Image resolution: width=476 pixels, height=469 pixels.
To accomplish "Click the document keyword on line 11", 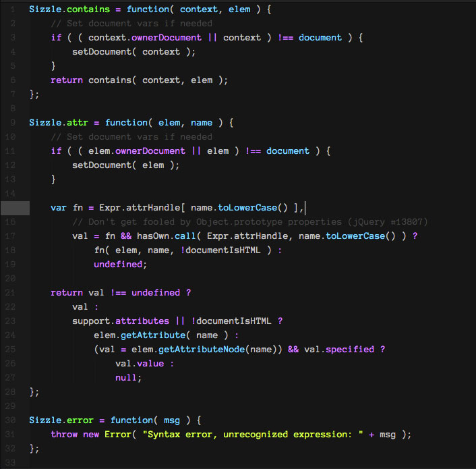I will coord(288,151).
